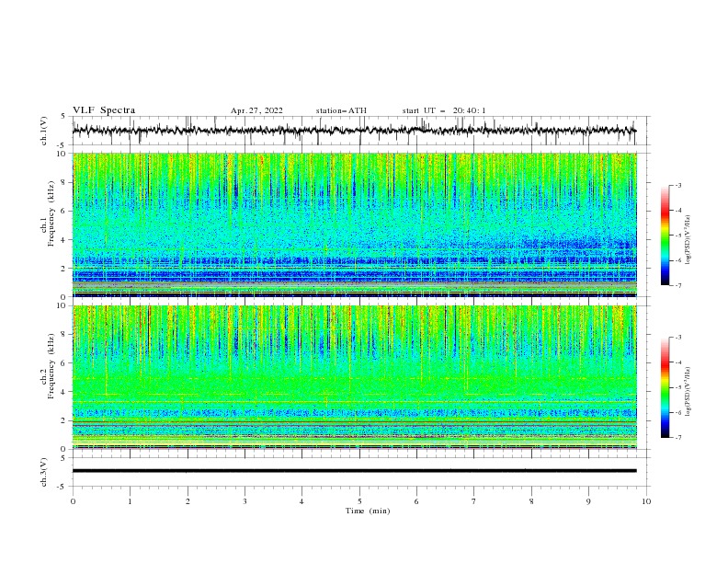This screenshot has height=563, width=728.
Task: Click inside the ch.1 spectrogram panel
Action: (x=355, y=224)
